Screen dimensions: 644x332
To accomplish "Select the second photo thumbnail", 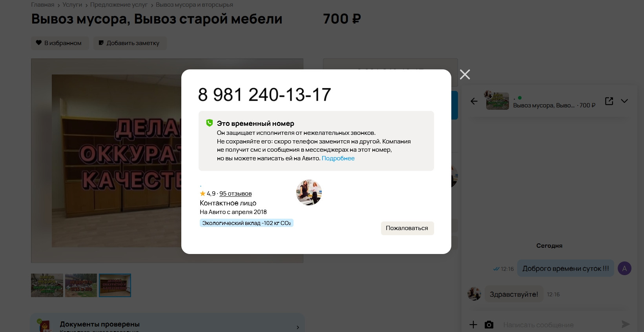I will click(81, 285).
